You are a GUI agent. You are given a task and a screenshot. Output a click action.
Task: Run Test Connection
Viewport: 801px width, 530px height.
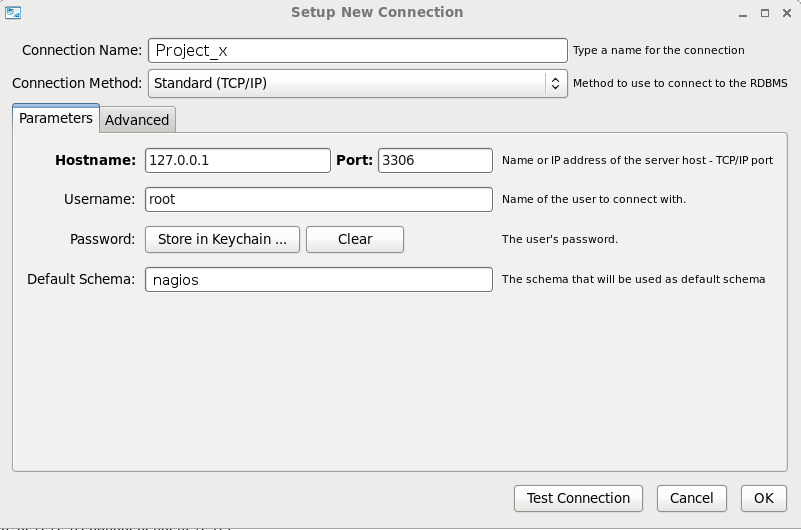pos(578,498)
